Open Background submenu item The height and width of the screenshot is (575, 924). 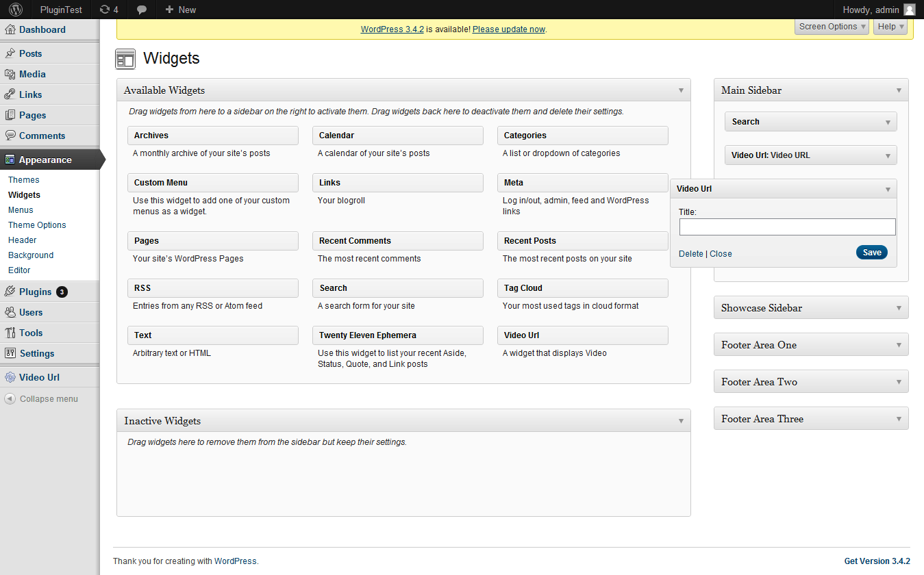(31, 255)
